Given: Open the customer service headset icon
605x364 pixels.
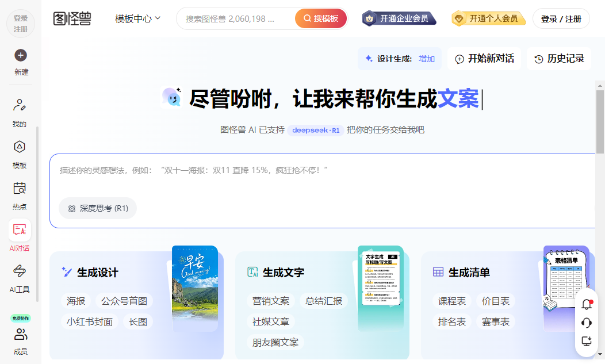Looking at the screenshot, I should 587,323.
